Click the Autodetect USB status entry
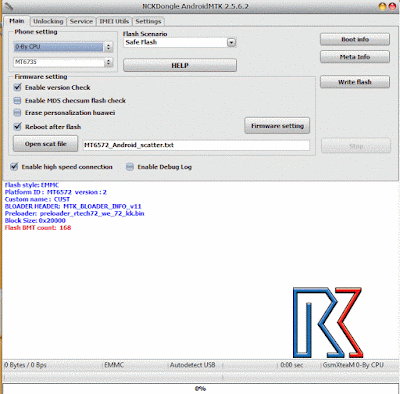This screenshot has height=394, width=400. (193, 365)
